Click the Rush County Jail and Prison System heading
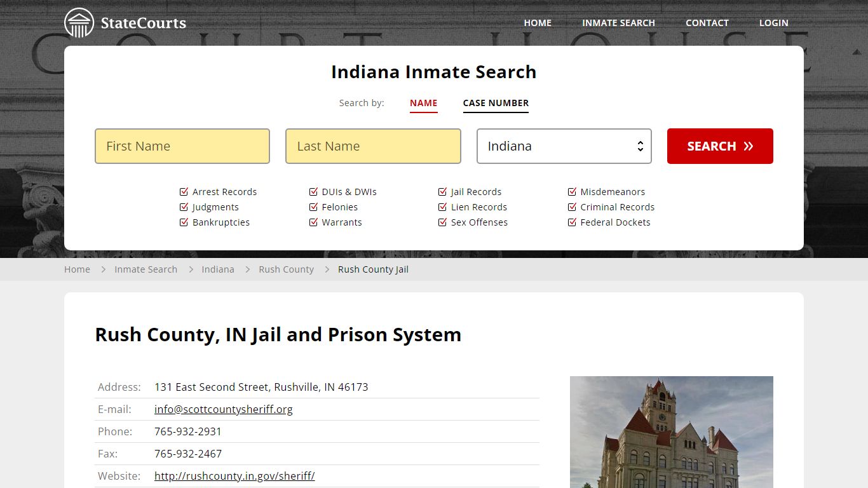Image resolution: width=868 pixels, height=488 pixels. click(x=278, y=335)
